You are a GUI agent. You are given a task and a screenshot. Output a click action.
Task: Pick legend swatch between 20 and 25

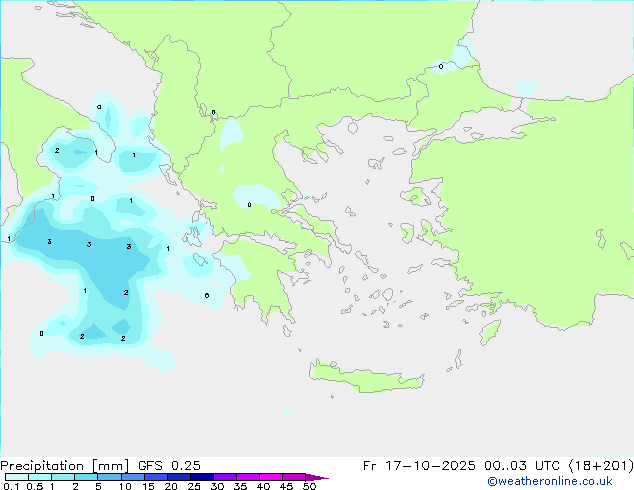178,477
